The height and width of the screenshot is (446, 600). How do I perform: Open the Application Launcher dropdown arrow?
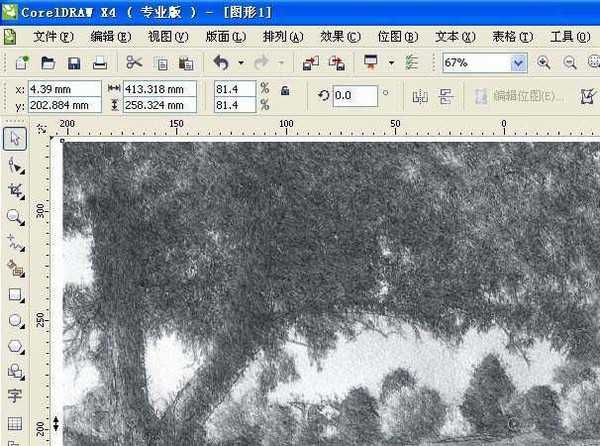391,63
